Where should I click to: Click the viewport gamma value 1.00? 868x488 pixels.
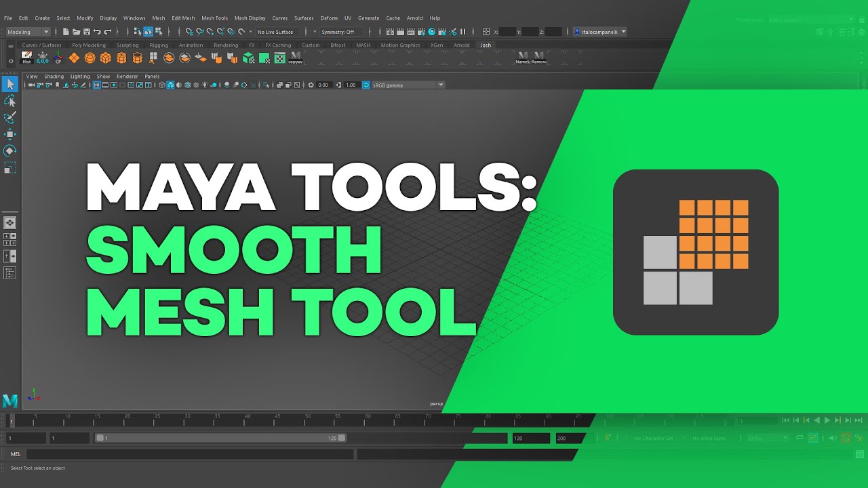pos(351,85)
